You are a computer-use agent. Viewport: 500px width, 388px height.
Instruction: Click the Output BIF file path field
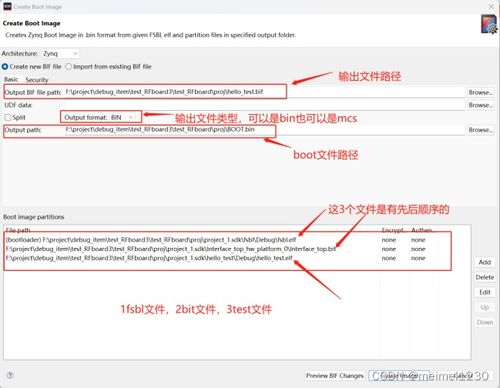click(x=264, y=92)
